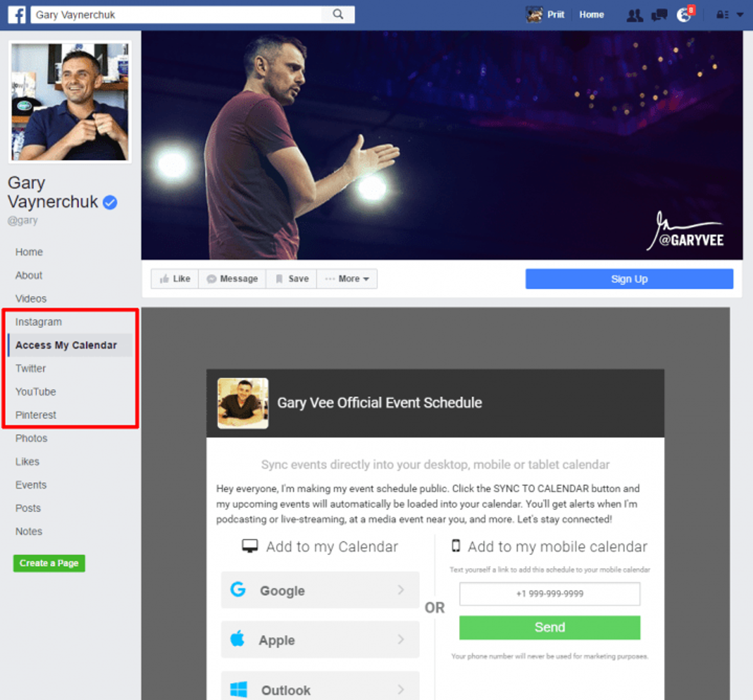Click the Google G icon
Screen dimensions: 753x700
[x=238, y=589]
